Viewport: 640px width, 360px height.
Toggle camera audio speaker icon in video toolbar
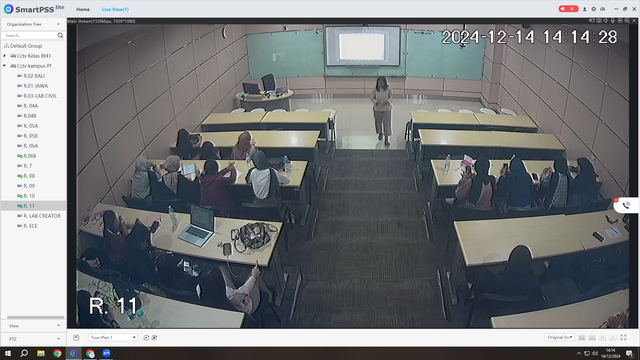pos(606,20)
